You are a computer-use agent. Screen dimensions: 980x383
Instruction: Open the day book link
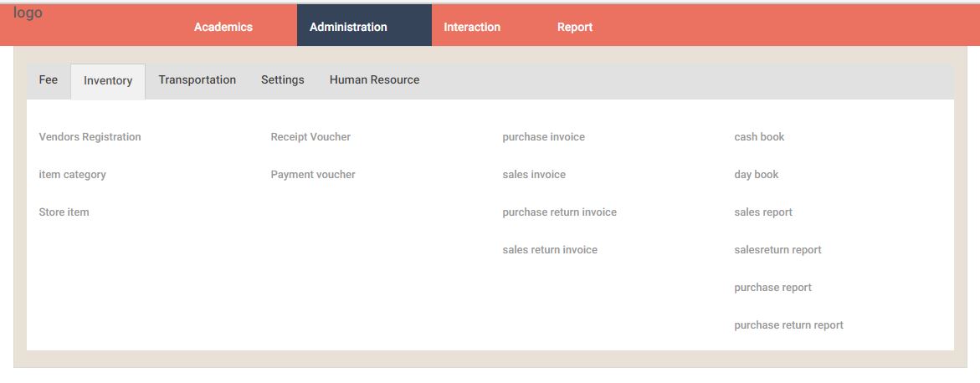757,174
